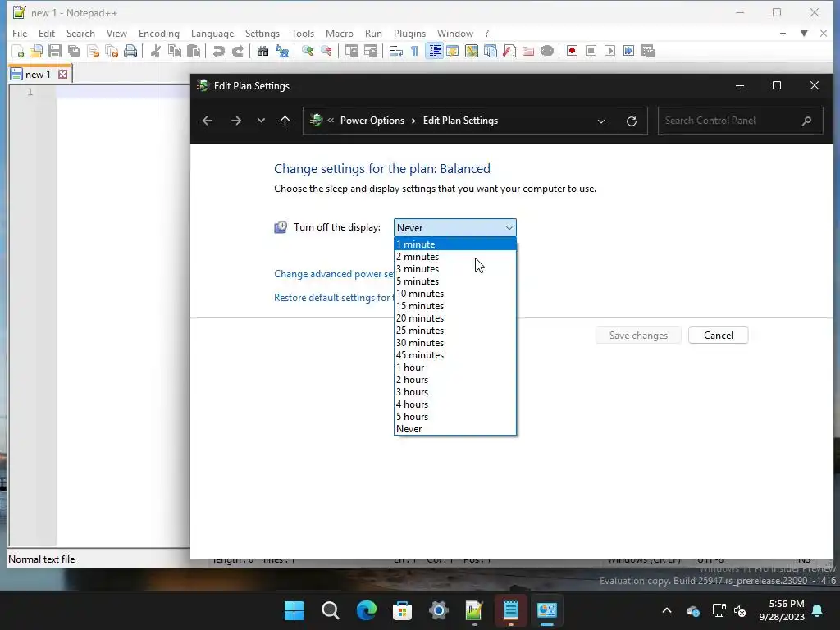
Task: Open Edit menu in Notepad++
Action: (47, 33)
